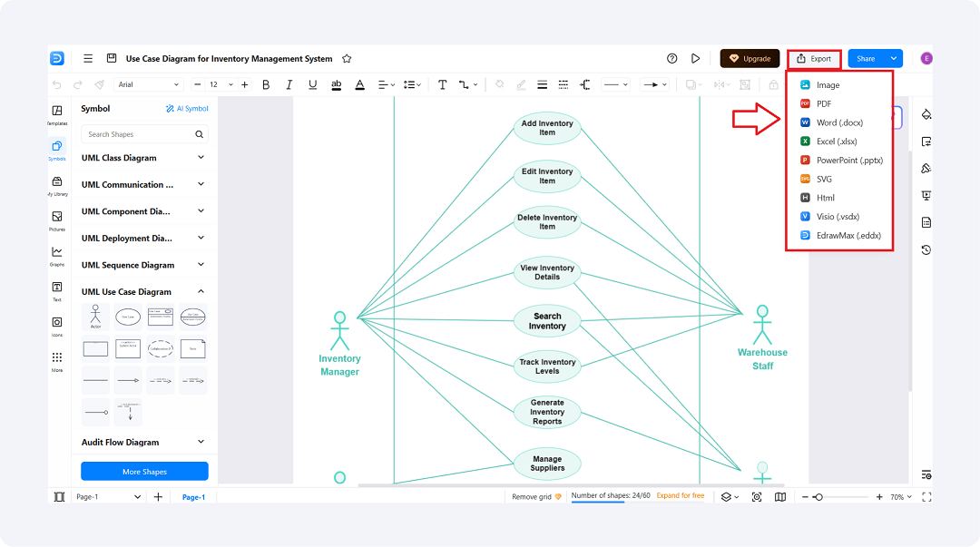Select the Text tool

pos(443,84)
